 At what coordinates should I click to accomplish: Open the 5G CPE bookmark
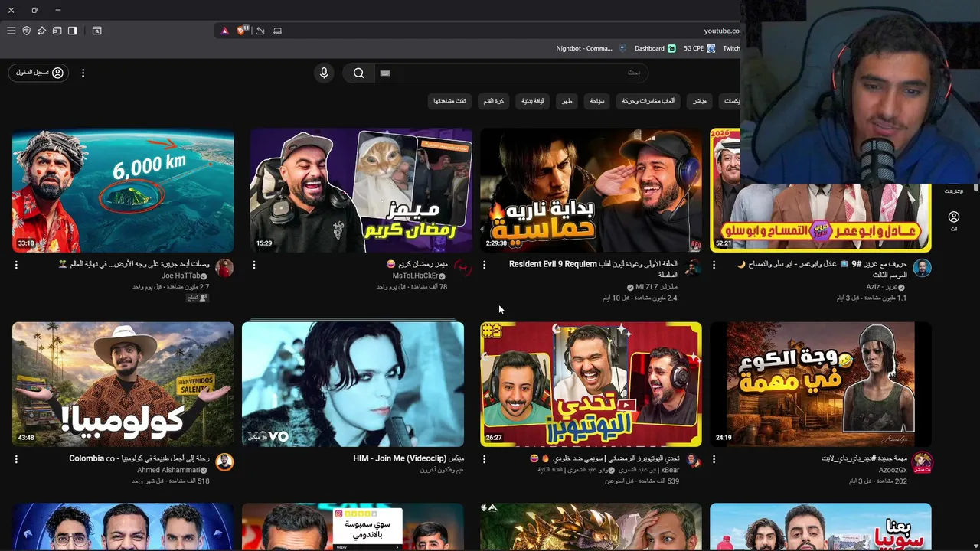[x=699, y=48]
